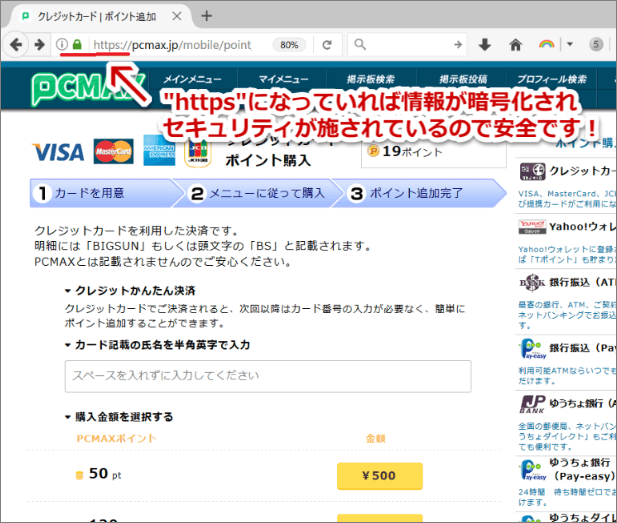The height and width of the screenshot is (523, 617).
Task: Click the BANK logo icon in sidebar
Action: pos(532,282)
